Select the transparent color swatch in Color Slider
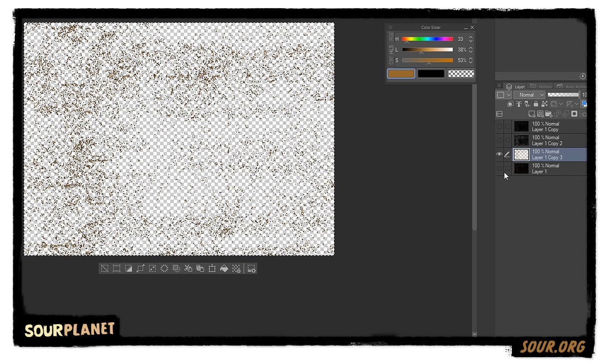 461,73
